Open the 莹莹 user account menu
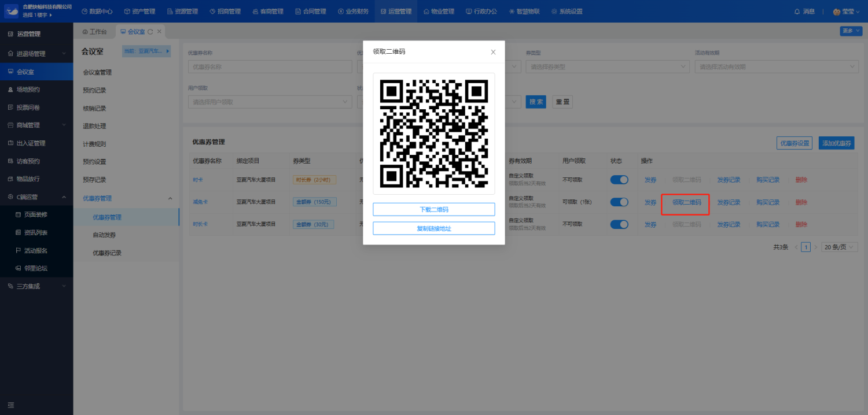Screen dimensions: 868x415 point(846,11)
